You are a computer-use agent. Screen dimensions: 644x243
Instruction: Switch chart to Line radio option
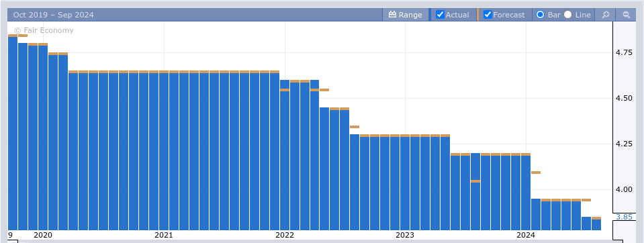(x=567, y=15)
